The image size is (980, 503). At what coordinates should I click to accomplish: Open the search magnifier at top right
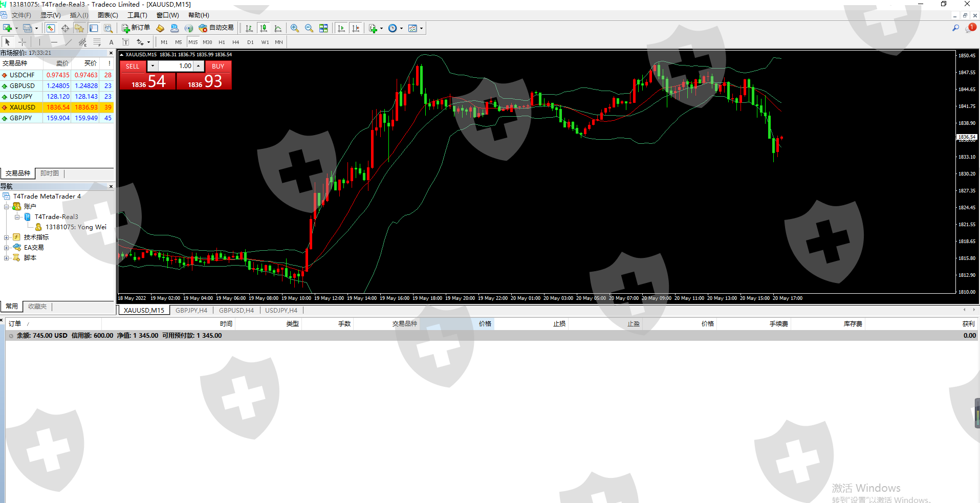pos(955,28)
